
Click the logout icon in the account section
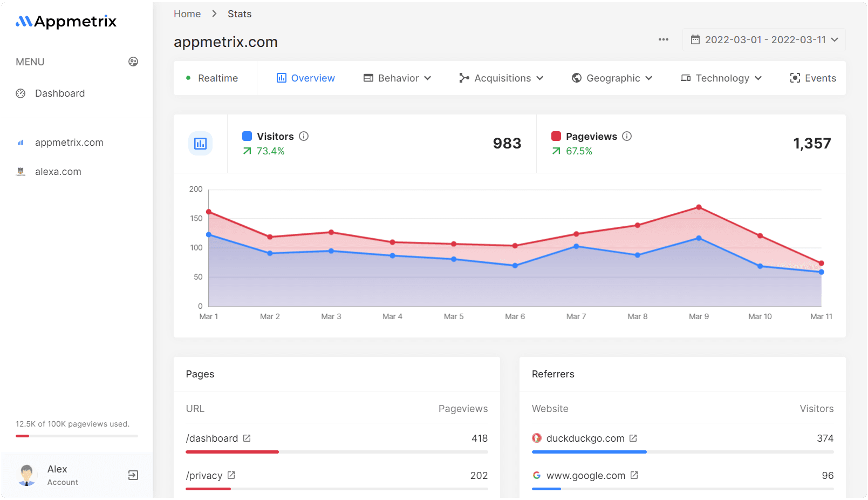click(133, 475)
